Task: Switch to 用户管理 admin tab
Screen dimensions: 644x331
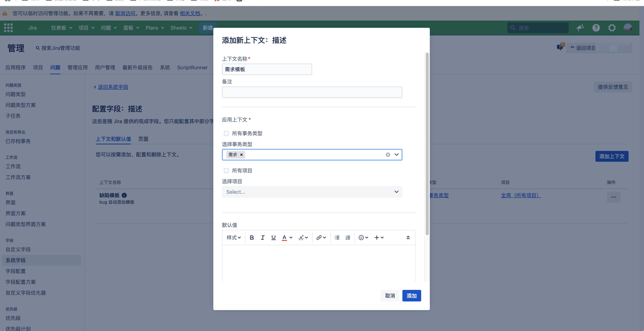Action: 105,68
